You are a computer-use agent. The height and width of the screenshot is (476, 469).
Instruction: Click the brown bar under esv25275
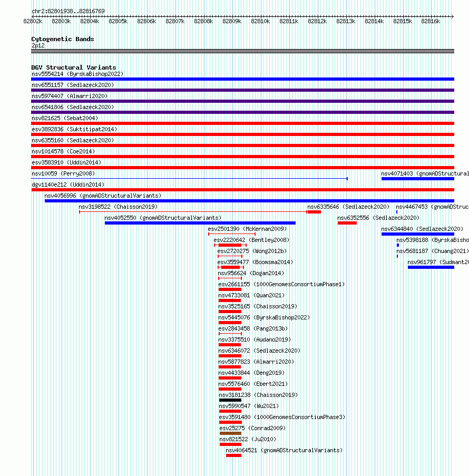(x=230, y=433)
